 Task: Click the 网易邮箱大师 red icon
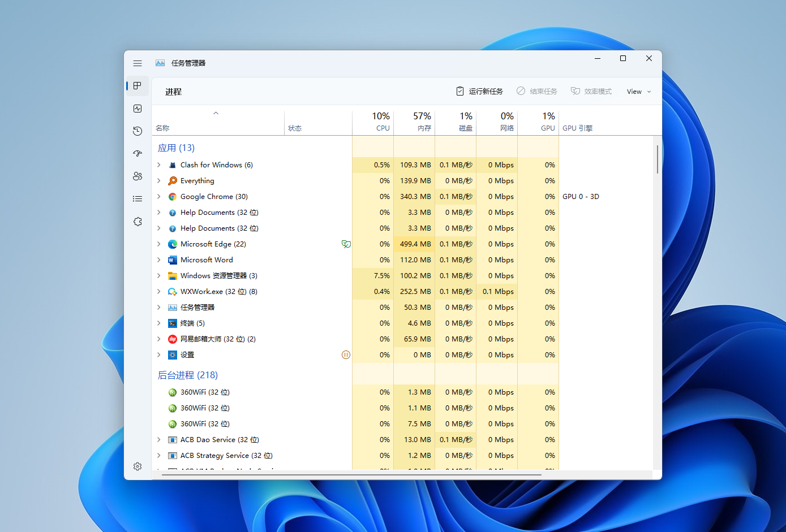point(173,339)
